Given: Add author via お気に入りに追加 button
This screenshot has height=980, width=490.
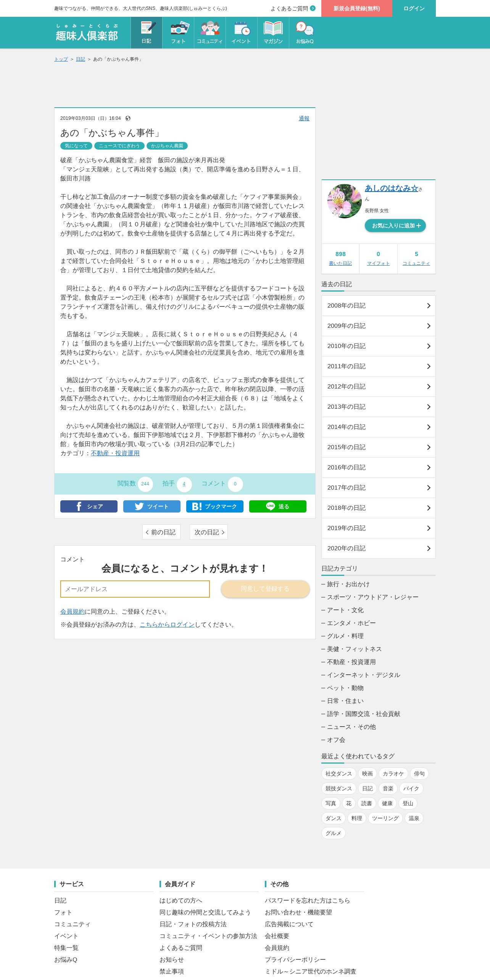Looking at the screenshot, I should coord(395,226).
